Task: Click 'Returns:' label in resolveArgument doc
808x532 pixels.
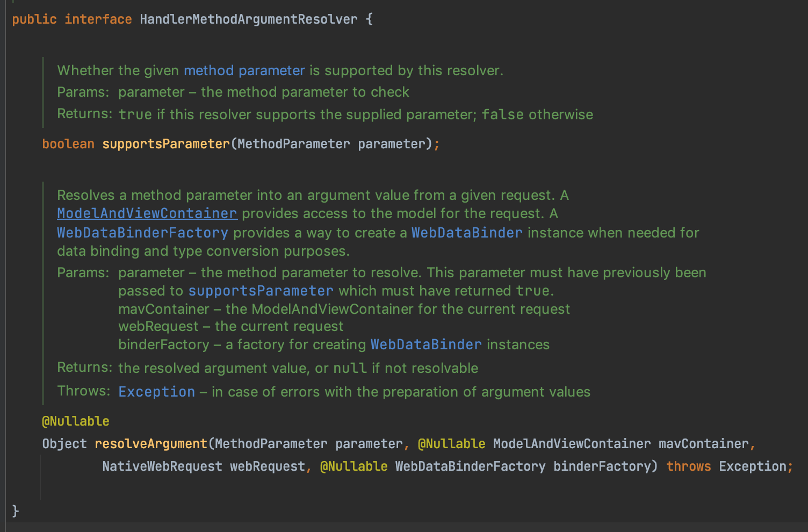Action: (x=85, y=368)
